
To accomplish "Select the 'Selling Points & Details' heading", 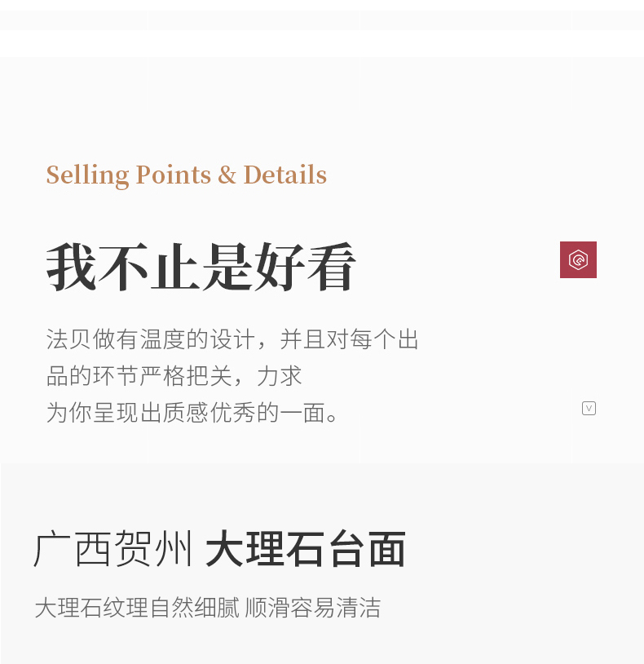I will coord(186,175).
